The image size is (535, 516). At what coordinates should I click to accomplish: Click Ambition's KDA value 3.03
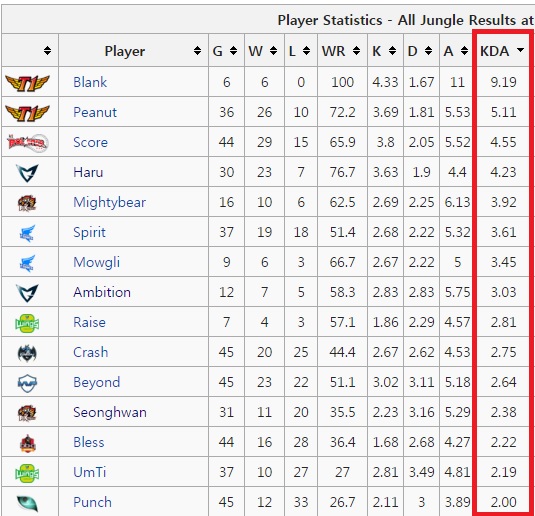503,292
